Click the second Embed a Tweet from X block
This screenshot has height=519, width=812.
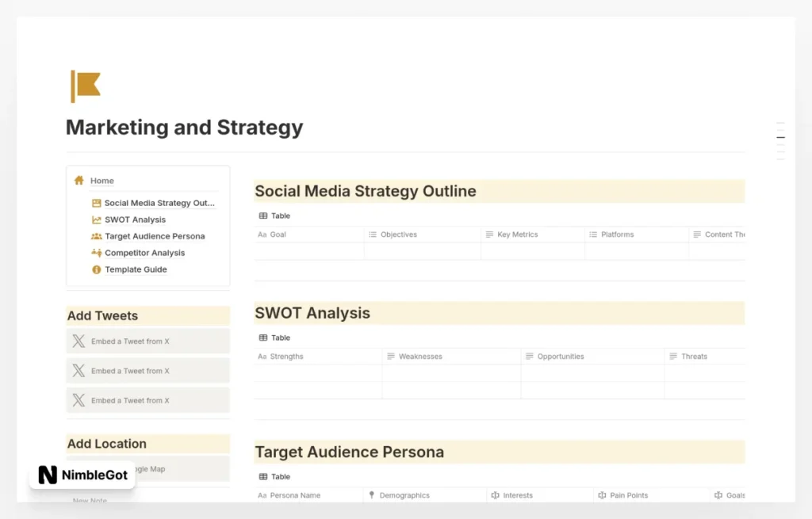(x=147, y=370)
